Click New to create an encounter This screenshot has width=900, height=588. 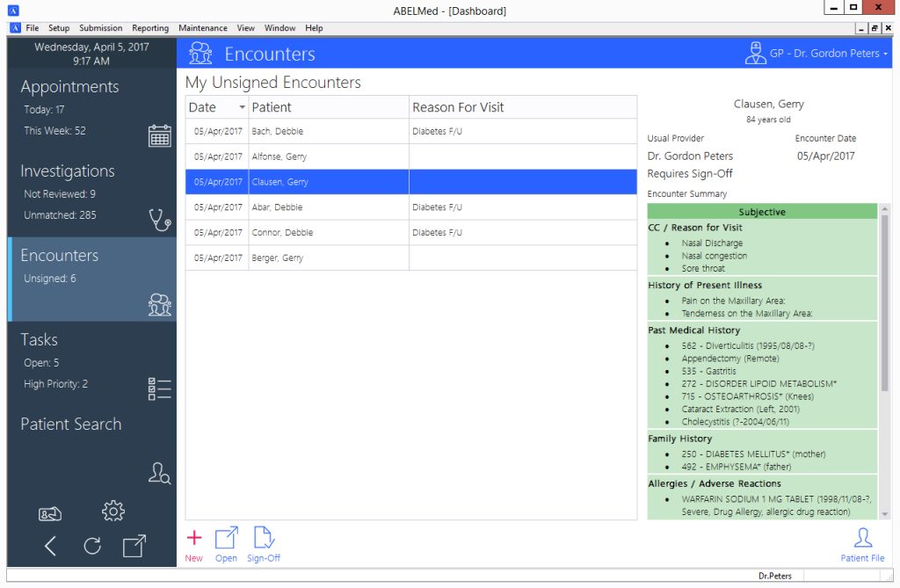tap(193, 542)
